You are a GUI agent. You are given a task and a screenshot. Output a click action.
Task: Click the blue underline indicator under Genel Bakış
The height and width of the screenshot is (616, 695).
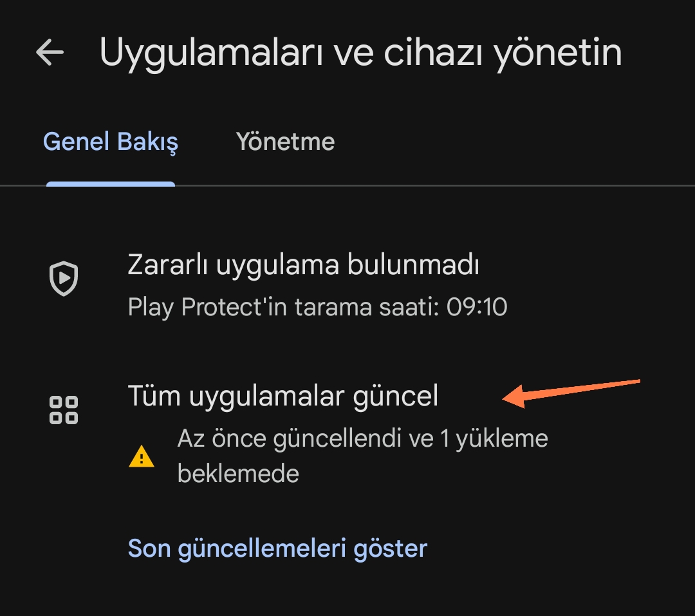110,184
